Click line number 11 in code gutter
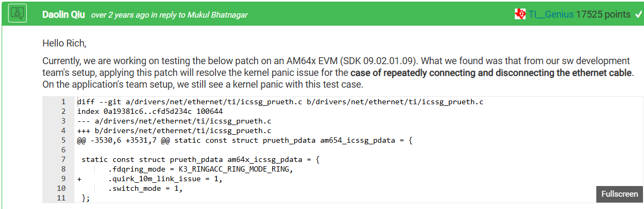This screenshot has width=644, height=209. (61, 198)
